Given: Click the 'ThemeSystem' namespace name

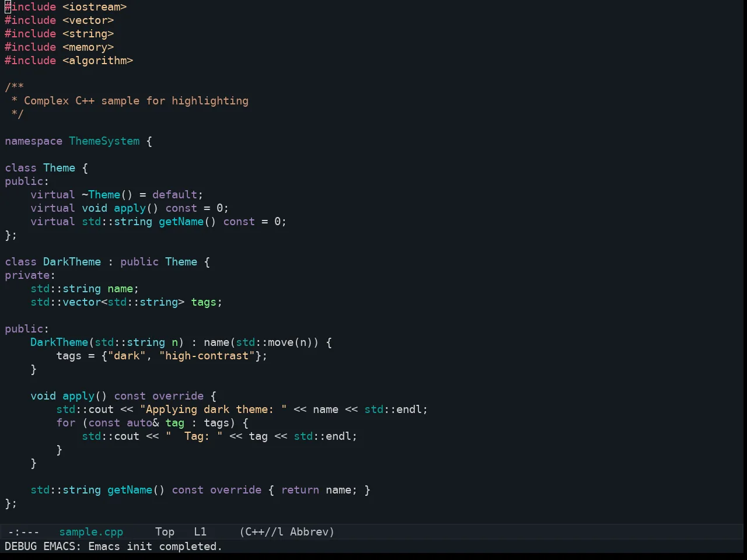Looking at the screenshot, I should click(x=104, y=141).
